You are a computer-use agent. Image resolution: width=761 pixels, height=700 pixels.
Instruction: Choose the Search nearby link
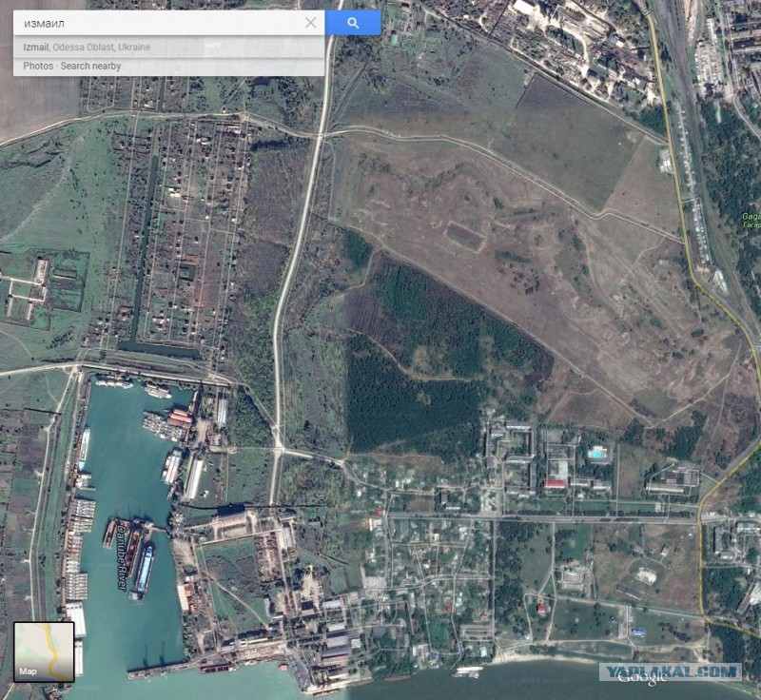tap(90, 66)
